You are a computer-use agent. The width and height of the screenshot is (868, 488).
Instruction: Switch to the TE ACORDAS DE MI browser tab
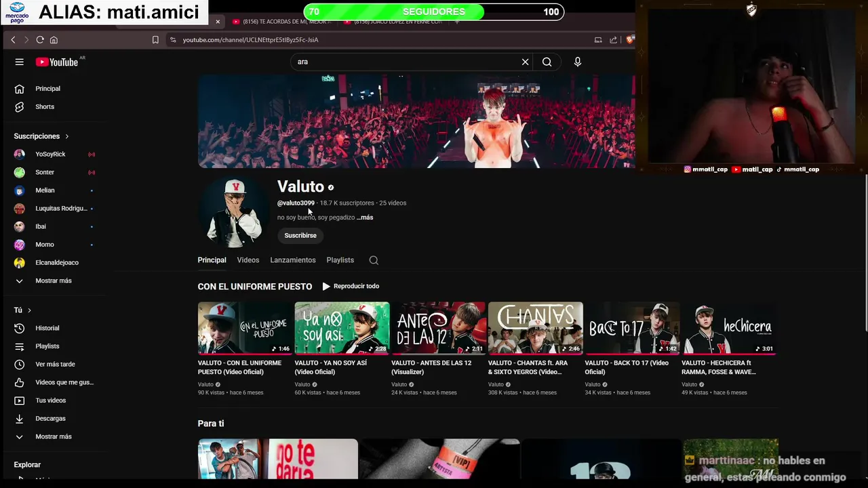click(281, 22)
